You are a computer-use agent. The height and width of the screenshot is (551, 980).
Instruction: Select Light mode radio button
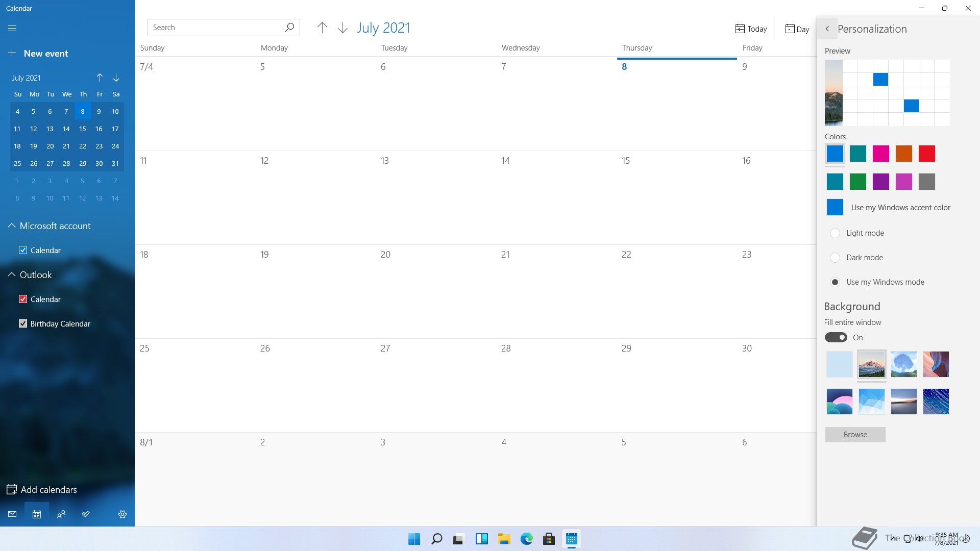(835, 233)
